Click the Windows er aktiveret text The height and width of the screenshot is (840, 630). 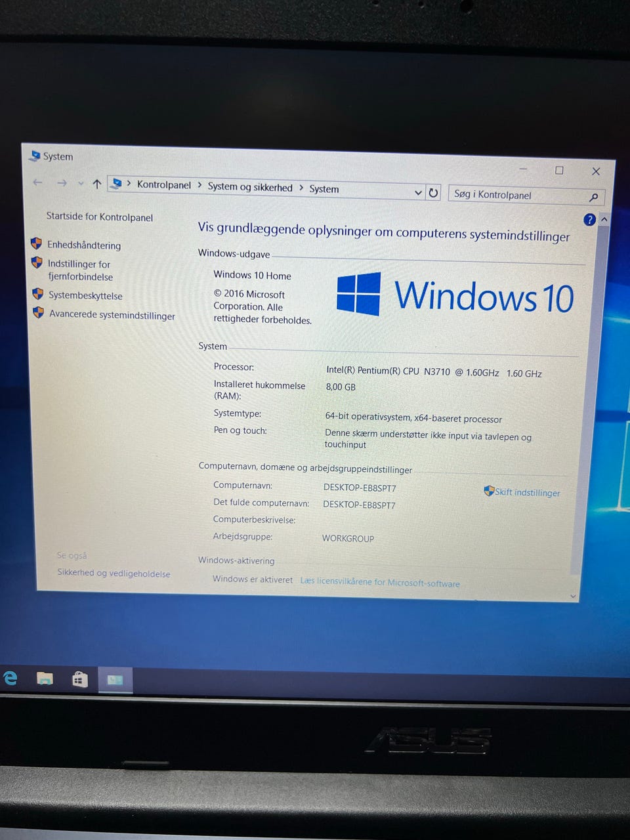pyautogui.click(x=253, y=579)
